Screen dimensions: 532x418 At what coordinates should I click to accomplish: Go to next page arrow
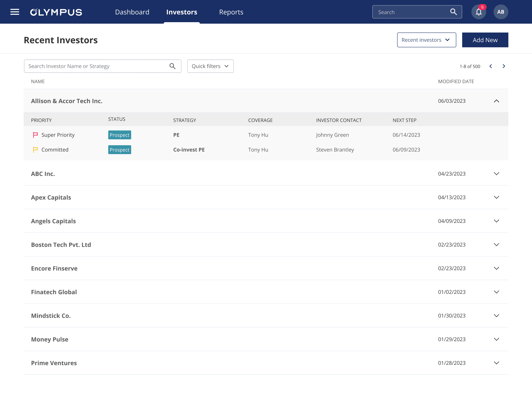[504, 66]
